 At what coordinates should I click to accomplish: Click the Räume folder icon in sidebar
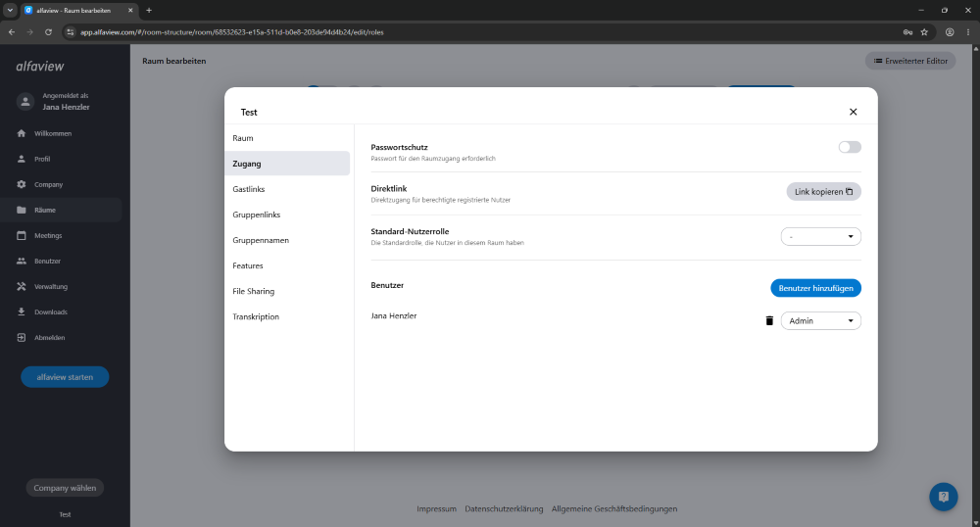point(22,210)
